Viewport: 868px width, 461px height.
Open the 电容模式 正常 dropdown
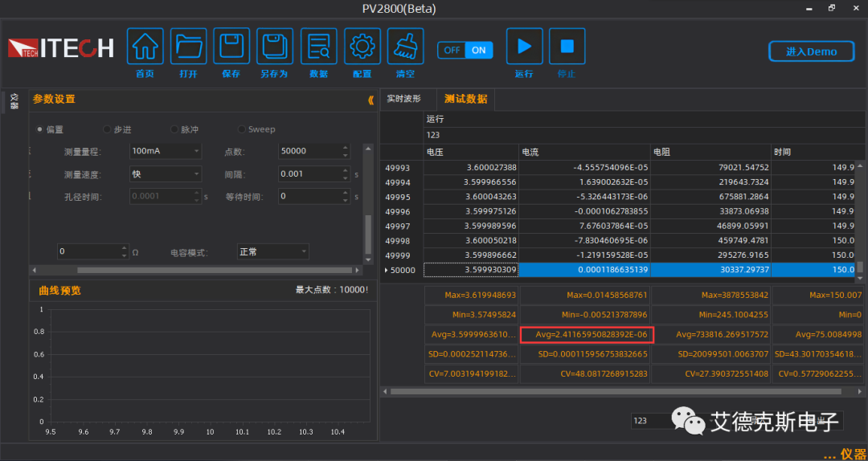(273, 252)
